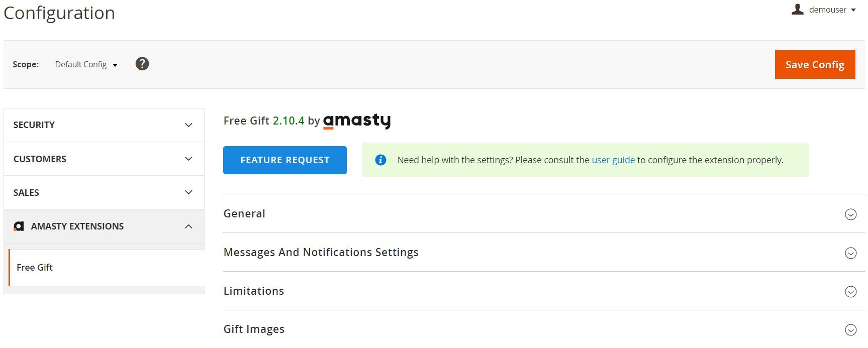Viewport: 868px width, 348px height.
Task: Click the General section title
Action: pyautogui.click(x=244, y=213)
